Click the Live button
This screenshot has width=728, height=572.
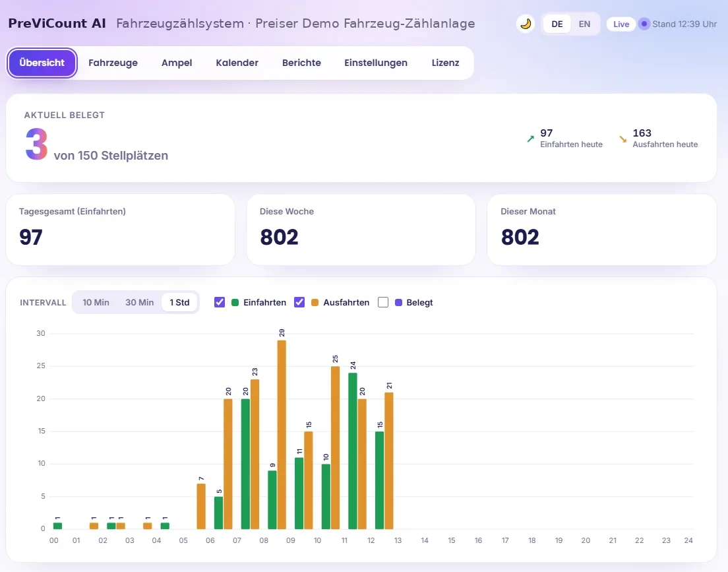pos(621,24)
